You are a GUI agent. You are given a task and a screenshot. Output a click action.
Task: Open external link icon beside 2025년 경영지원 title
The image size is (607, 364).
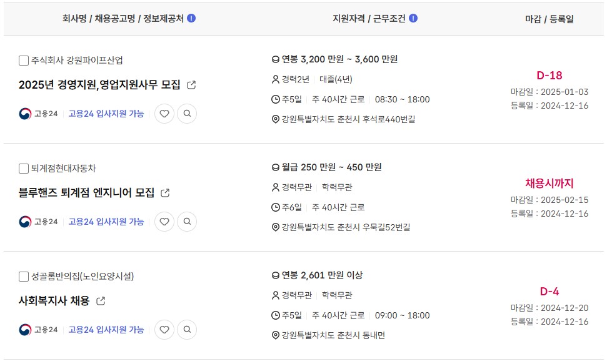point(191,85)
